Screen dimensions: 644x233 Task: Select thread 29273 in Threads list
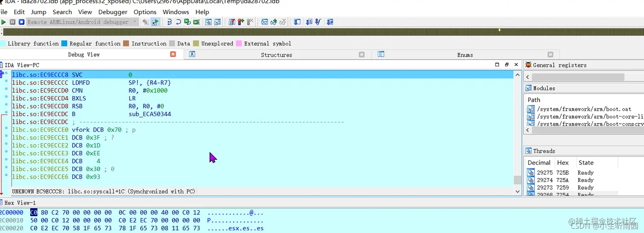click(572, 188)
